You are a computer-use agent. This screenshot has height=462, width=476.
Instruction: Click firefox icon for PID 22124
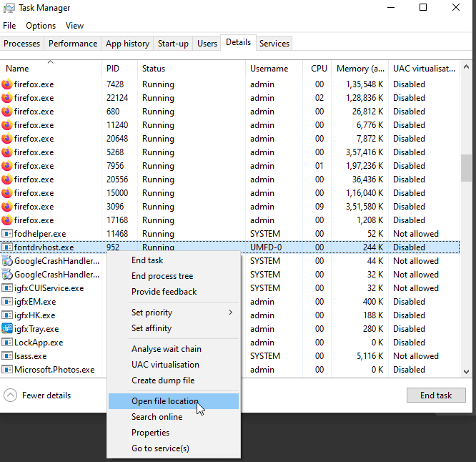pyautogui.click(x=7, y=98)
